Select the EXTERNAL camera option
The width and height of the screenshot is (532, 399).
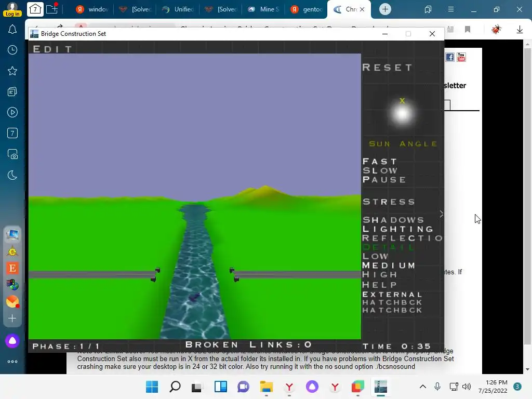[392, 295]
